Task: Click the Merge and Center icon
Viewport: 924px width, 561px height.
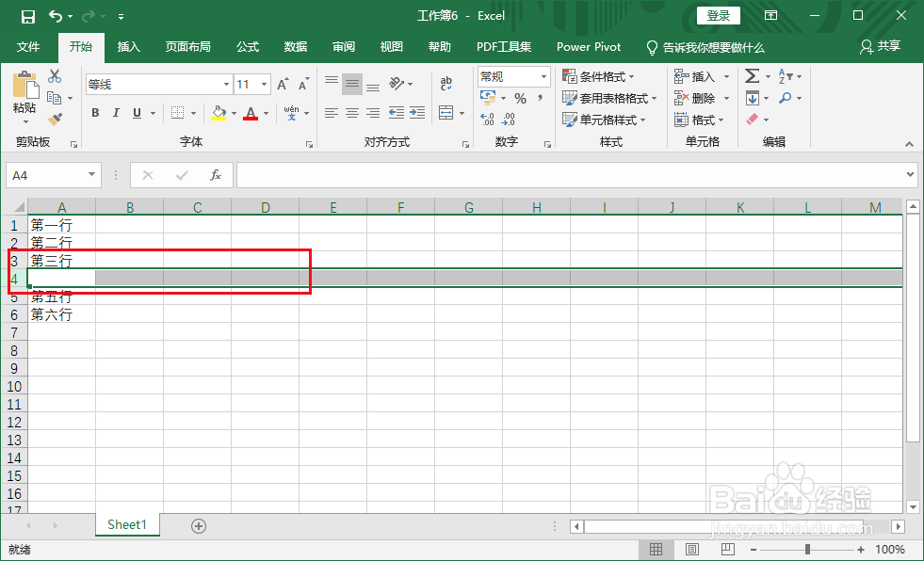Action: [446, 112]
